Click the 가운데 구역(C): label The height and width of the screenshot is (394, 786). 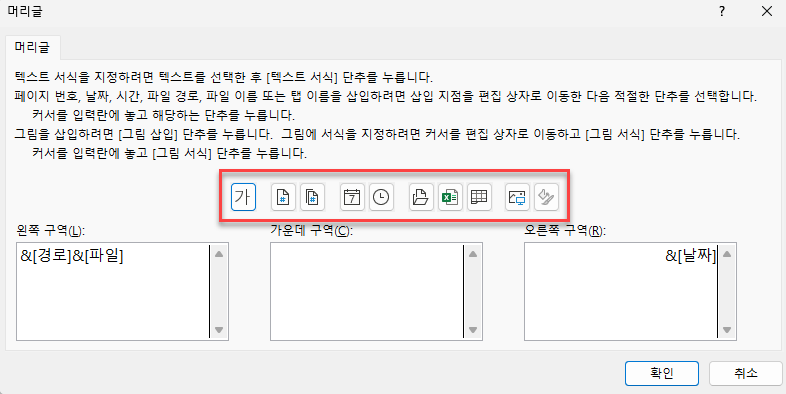(x=312, y=231)
